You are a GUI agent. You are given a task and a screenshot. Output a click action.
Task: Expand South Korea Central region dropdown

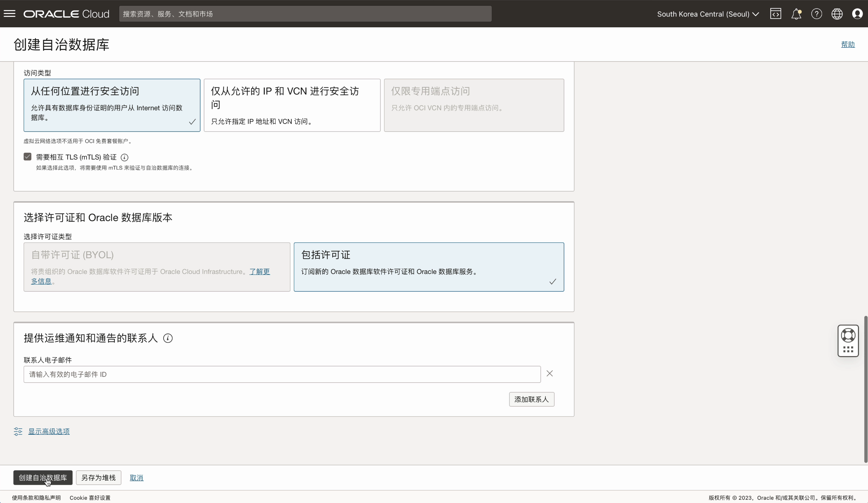[x=708, y=14]
